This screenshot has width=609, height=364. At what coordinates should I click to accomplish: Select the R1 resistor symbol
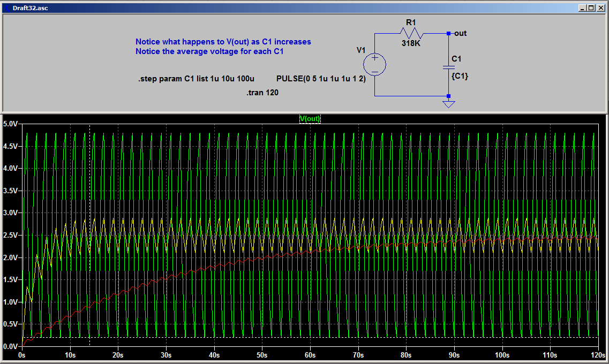tap(411, 33)
